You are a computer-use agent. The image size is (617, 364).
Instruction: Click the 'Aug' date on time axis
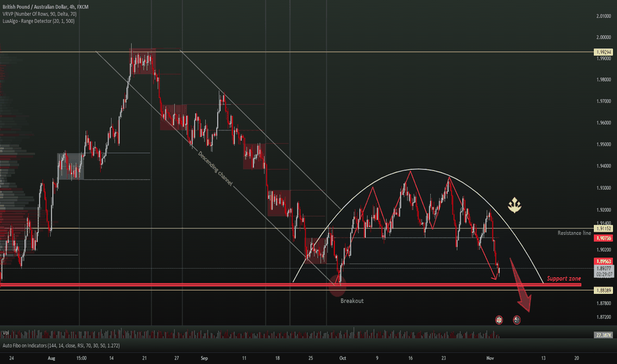(x=51, y=358)
